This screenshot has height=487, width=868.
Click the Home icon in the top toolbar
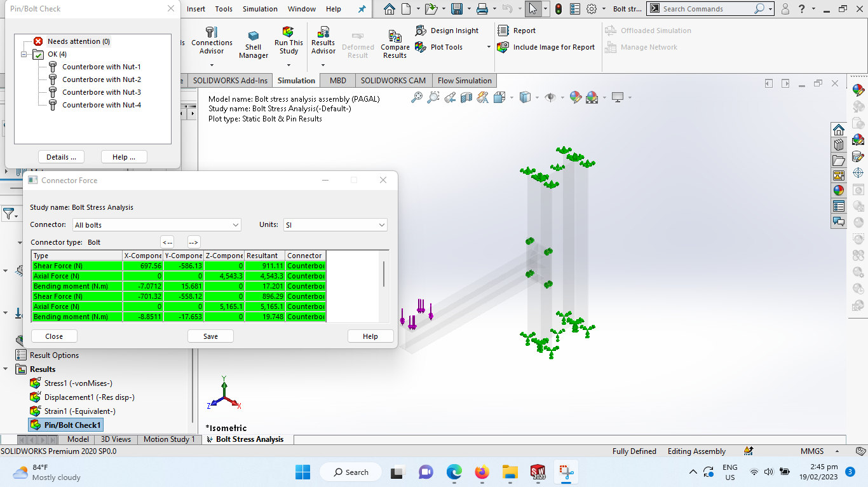(x=390, y=9)
